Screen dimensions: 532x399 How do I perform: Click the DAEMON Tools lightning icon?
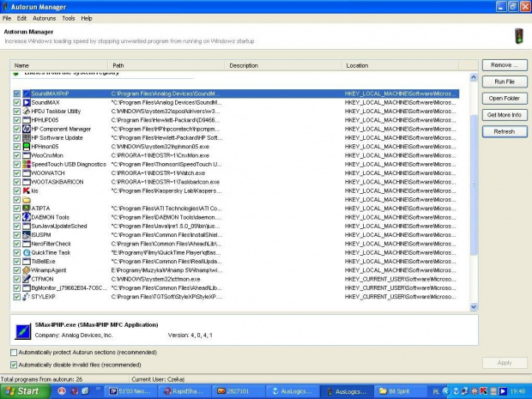click(x=27, y=217)
